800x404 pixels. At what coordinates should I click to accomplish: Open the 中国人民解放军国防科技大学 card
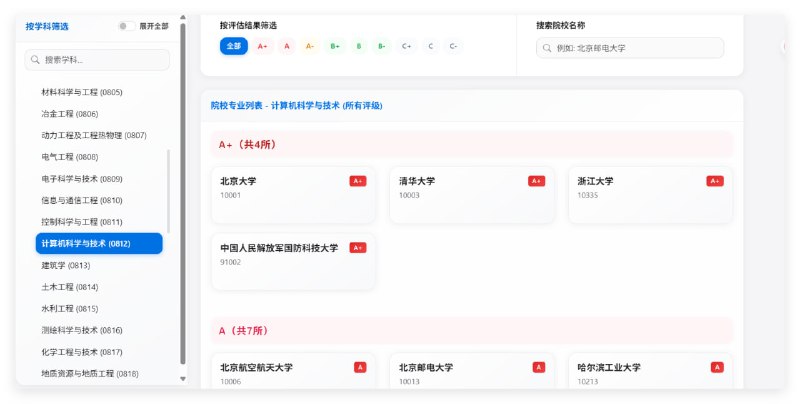[x=293, y=262]
